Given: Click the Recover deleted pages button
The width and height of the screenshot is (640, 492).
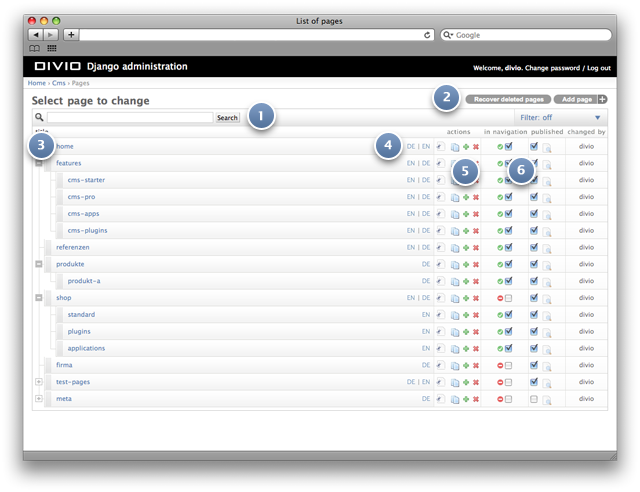Looking at the screenshot, I should (x=508, y=99).
